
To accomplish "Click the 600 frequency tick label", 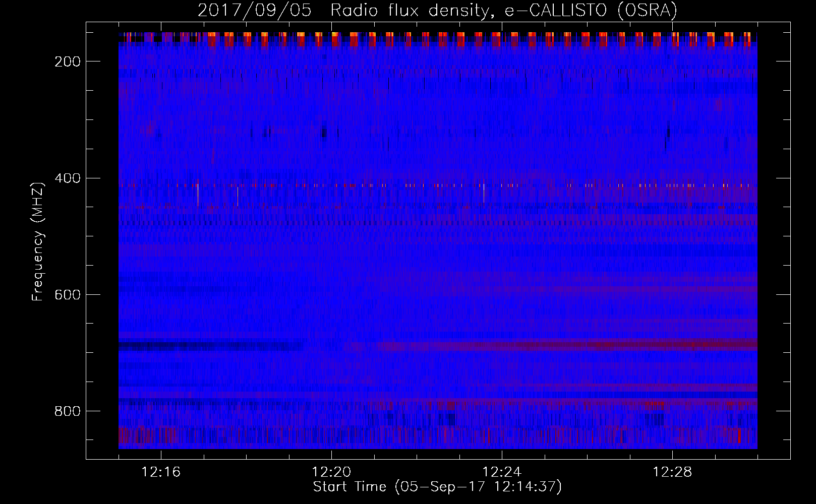I will click(68, 295).
